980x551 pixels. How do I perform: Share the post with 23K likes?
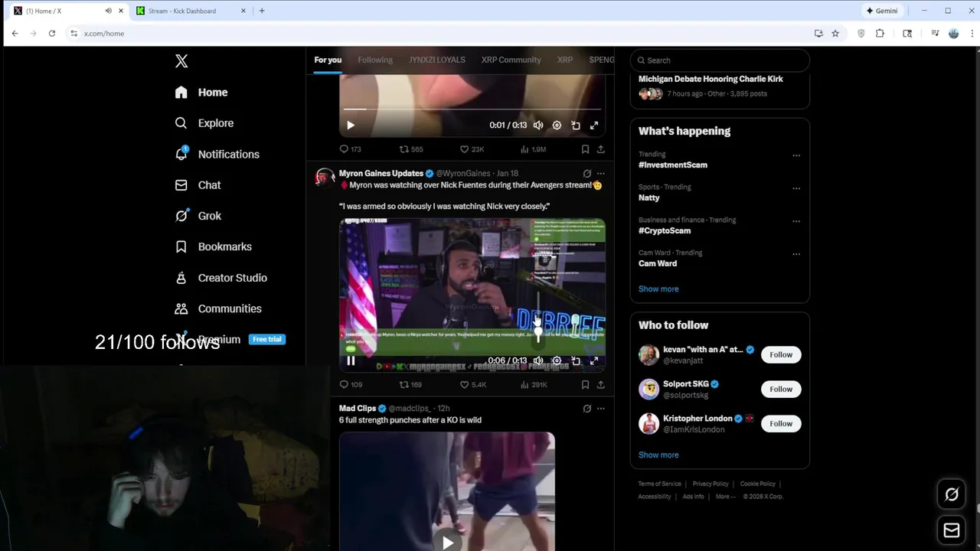[x=601, y=149]
